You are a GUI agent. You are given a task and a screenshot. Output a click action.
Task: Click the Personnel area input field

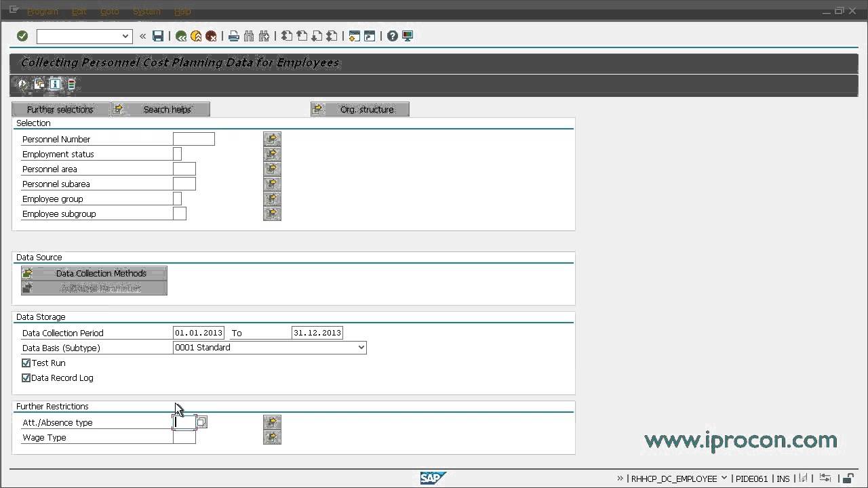pyautogui.click(x=184, y=169)
